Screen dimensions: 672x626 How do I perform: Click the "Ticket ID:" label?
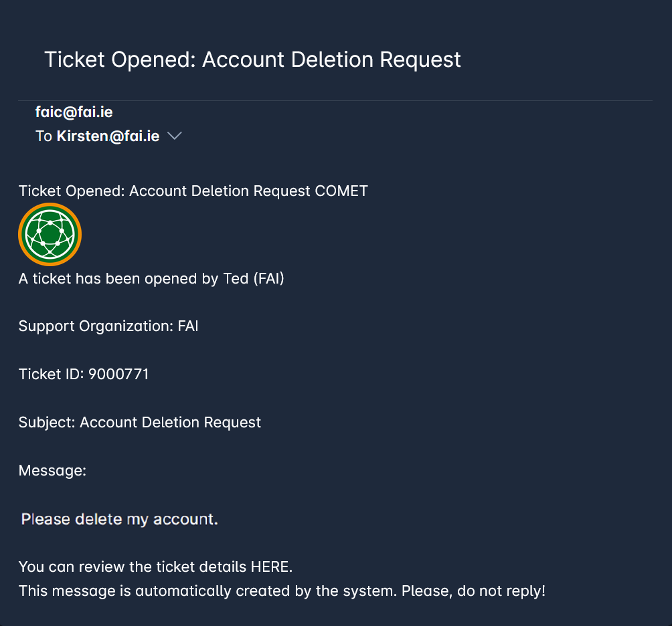(49, 375)
